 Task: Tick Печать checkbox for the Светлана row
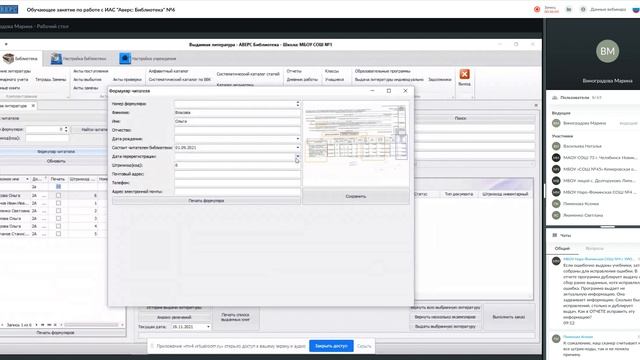click(58, 211)
